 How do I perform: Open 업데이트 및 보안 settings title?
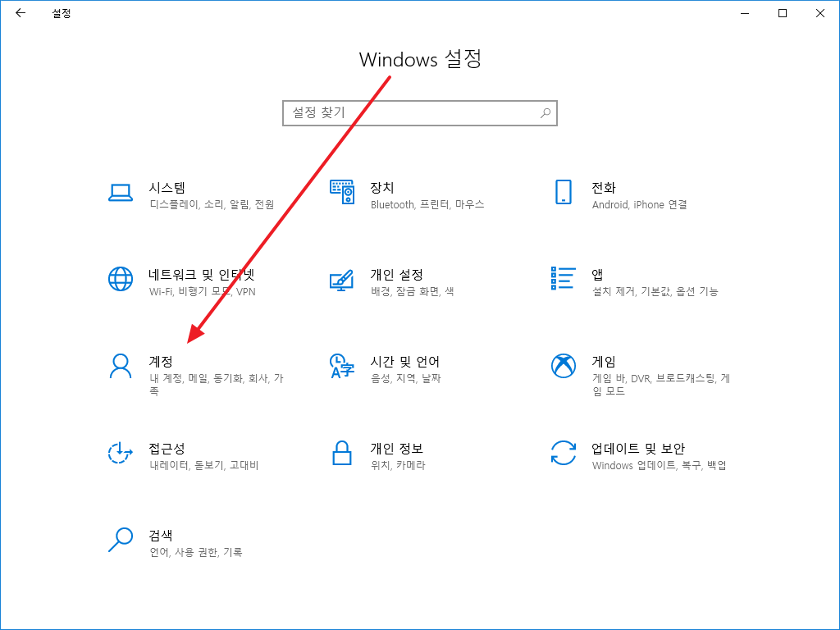tap(638, 449)
